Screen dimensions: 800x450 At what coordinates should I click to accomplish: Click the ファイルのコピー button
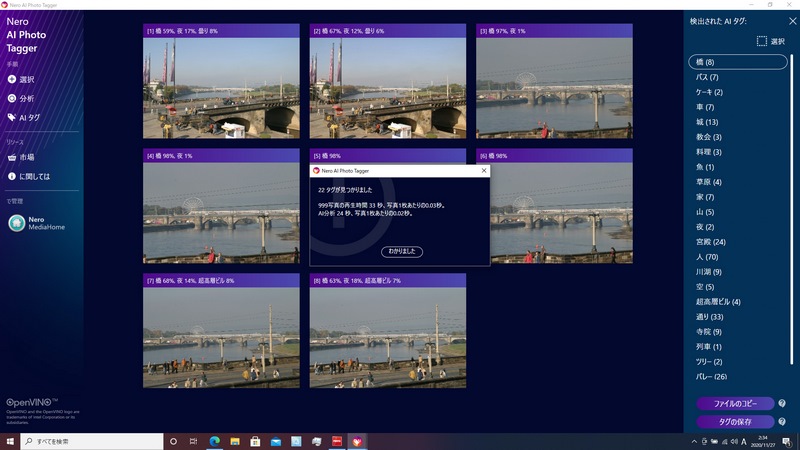tap(735, 403)
